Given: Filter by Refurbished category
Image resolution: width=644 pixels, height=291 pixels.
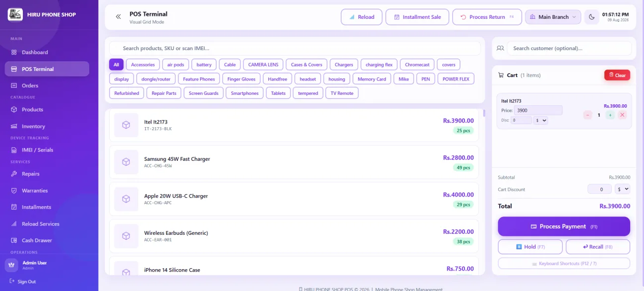Looking at the screenshot, I should 126,93.
